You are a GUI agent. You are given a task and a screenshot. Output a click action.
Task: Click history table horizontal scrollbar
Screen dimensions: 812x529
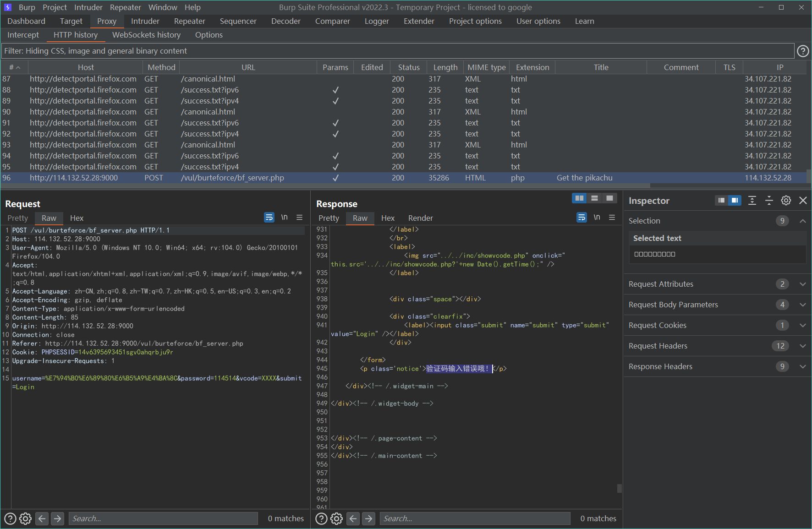325,185
